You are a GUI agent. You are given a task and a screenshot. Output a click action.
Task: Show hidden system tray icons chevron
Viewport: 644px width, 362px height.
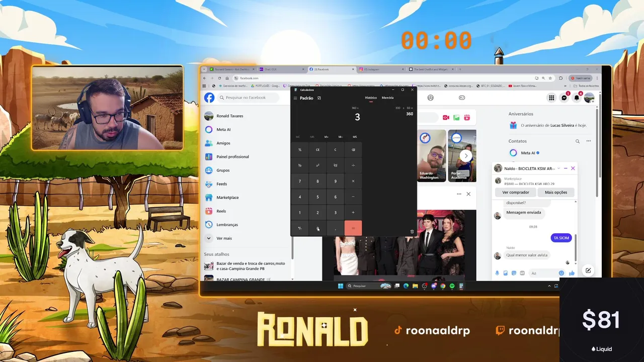tap(549, 286)
